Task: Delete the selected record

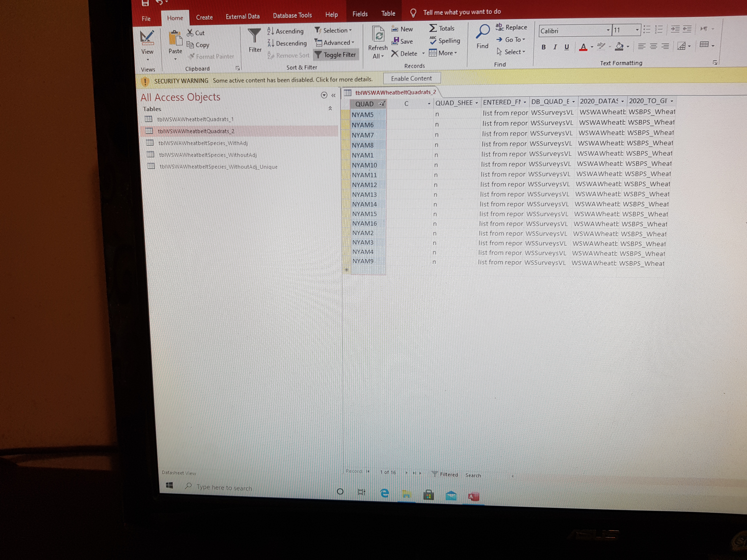Action: tap(405, 54)
